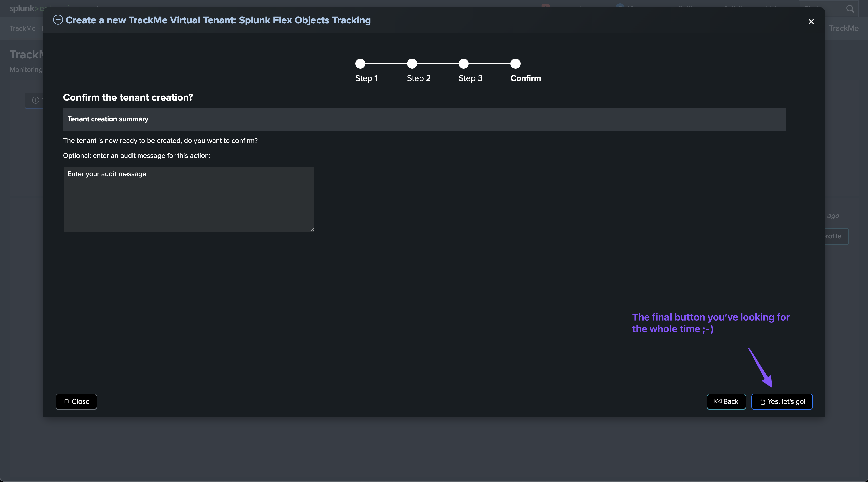Click the rewind icon on the Back button
Viewport: 868px width, 482px height.
tap(718, 401)
